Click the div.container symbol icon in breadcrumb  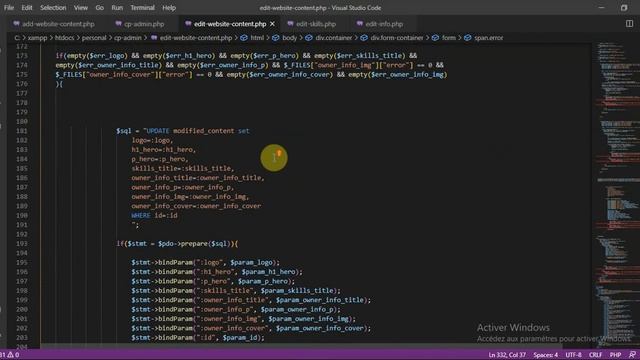pos(309,38)
